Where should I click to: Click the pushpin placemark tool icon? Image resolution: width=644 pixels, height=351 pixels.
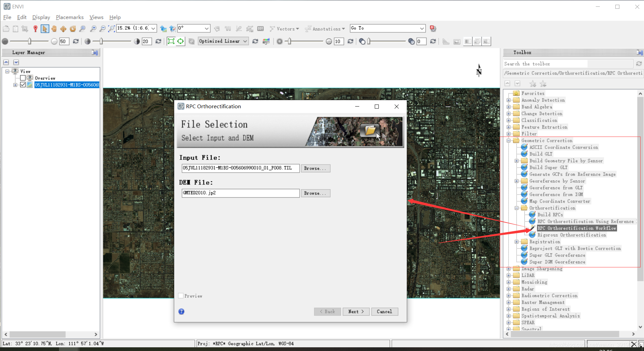click(x=35, y=29)
